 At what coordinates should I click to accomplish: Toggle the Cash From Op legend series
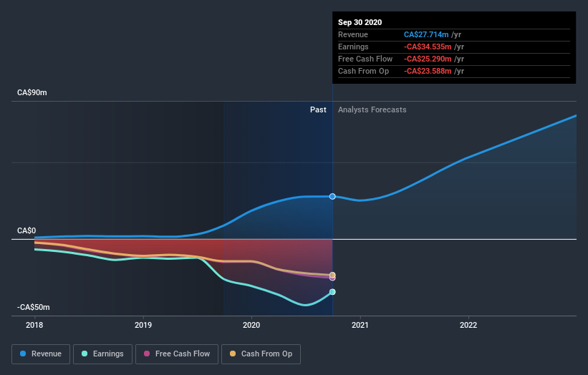click(x=261, y=354)
